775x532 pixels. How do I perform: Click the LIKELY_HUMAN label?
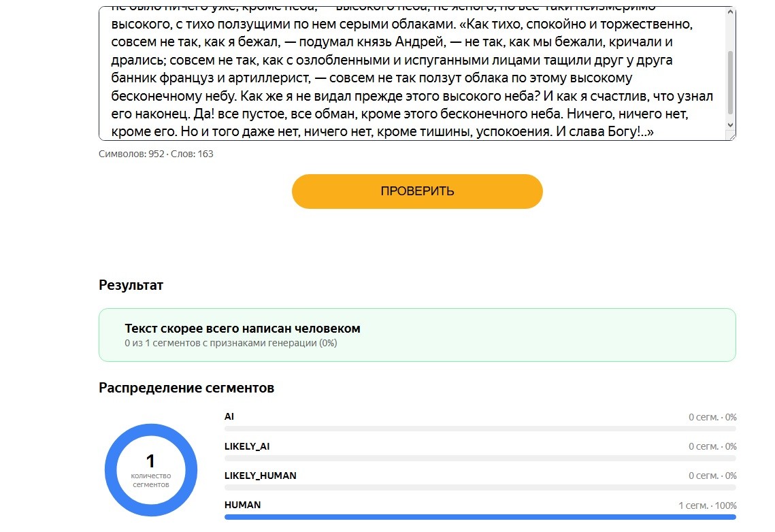(261, 476)
